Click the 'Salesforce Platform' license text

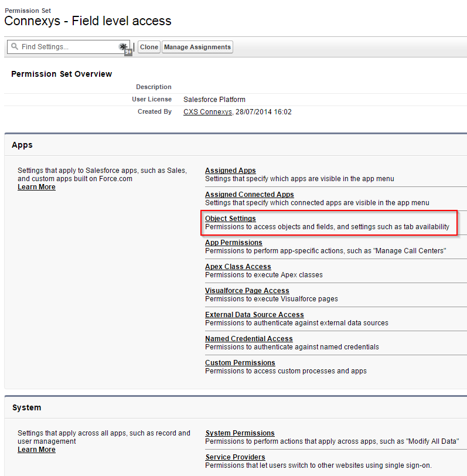tap(214, 100)
